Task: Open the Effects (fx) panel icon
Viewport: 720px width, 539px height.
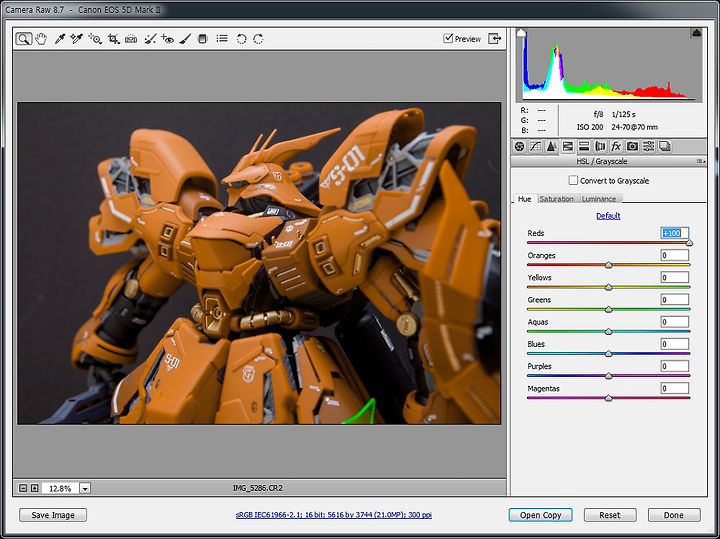Action: tap(616, 146)
